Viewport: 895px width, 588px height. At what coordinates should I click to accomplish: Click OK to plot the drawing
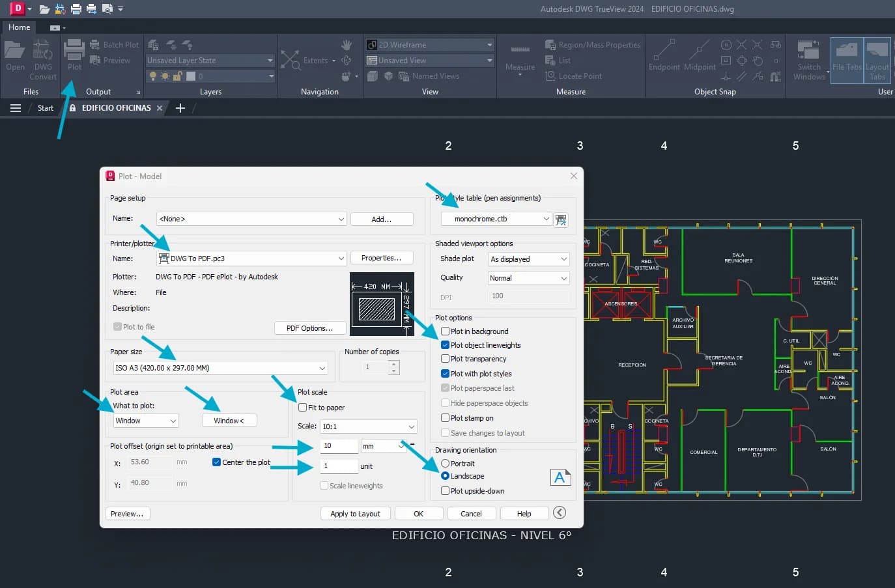(419, 514)
